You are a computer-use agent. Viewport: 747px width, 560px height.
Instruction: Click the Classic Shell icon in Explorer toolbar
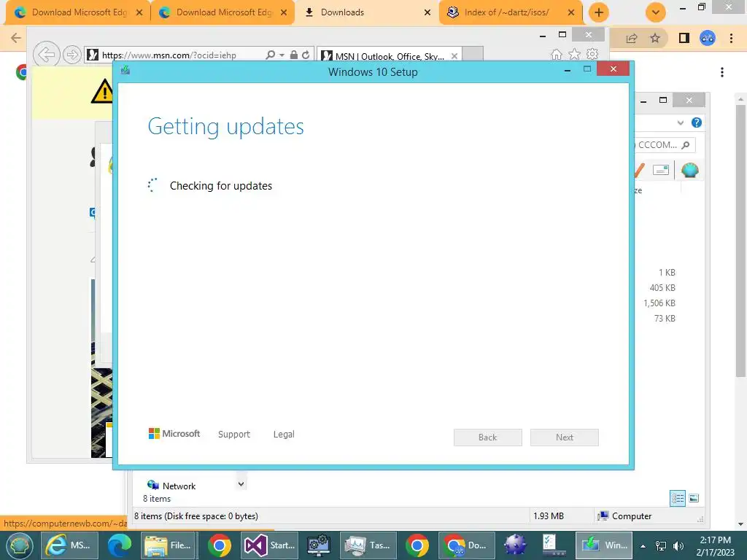click(690, 170)
